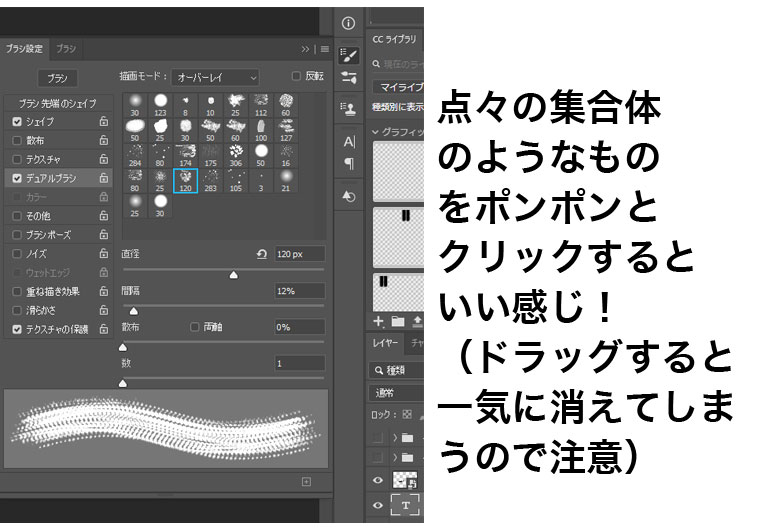
Task: Toggle the テクスチャの保護 checkbox
Action: pyautogui.click(x=17, y=329)
